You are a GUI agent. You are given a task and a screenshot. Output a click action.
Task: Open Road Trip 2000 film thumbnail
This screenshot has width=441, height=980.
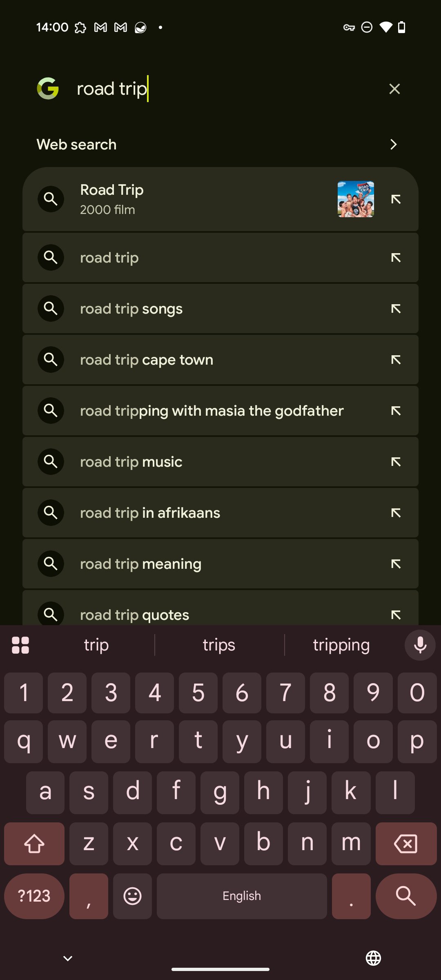coord(356,199)
